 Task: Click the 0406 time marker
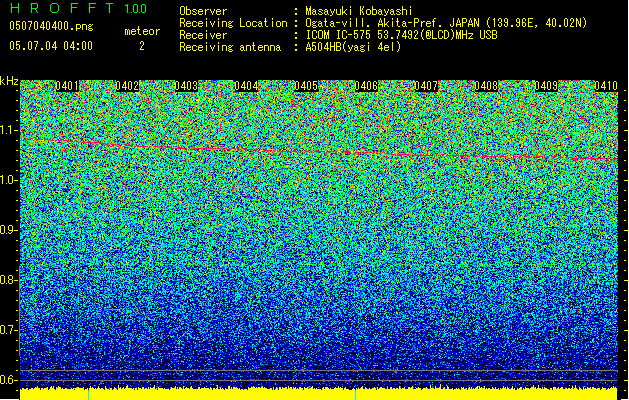366,86
